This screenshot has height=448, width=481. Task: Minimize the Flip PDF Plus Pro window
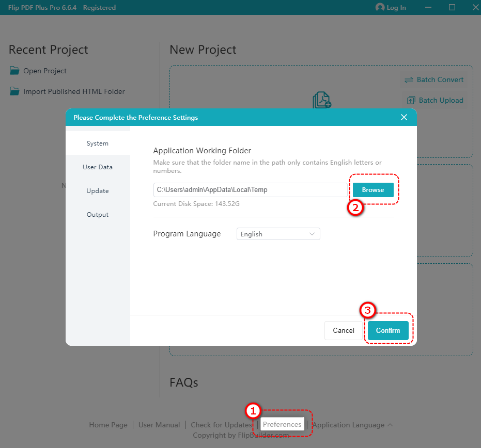pyautogui.click(x=428, y=7)
